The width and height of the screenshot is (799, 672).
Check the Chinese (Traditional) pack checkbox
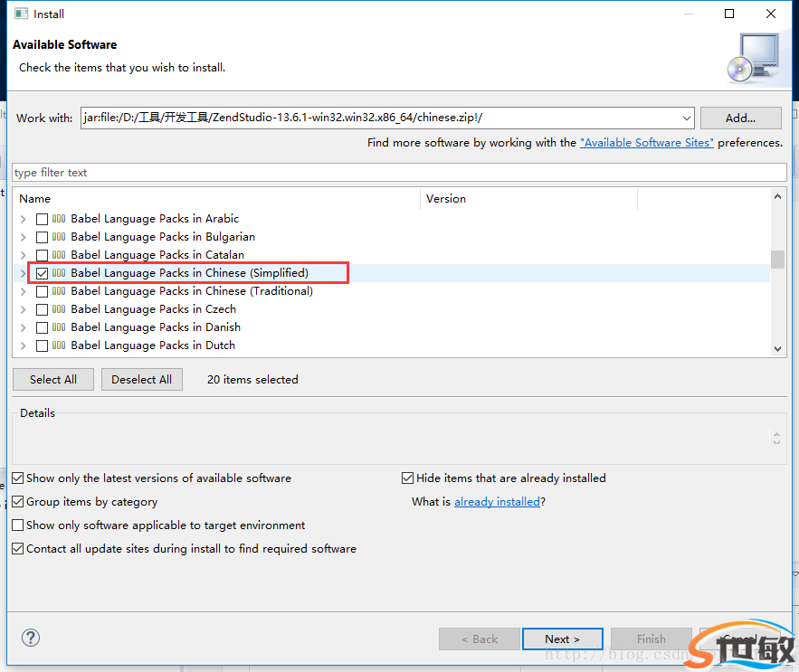tap(43, 291)
